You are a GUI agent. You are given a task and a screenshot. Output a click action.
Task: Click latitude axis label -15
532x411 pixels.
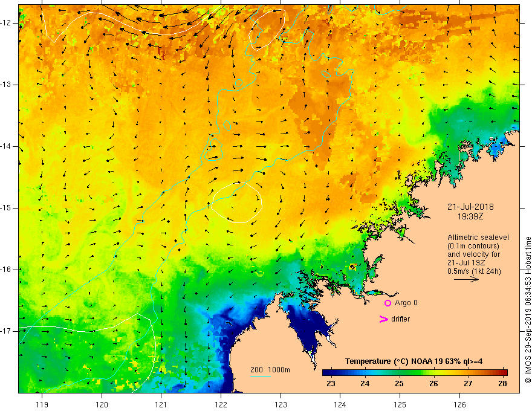[6, 208]
